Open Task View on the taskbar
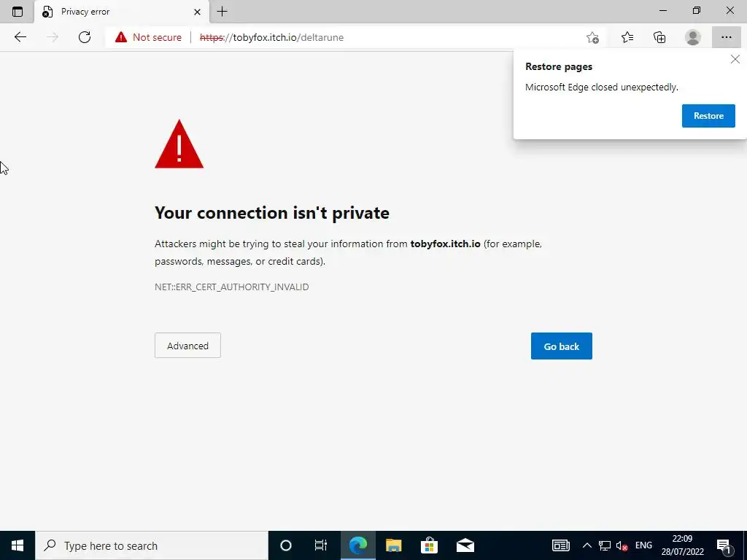This screenshot has width=747, height=560. coord(321,545)
